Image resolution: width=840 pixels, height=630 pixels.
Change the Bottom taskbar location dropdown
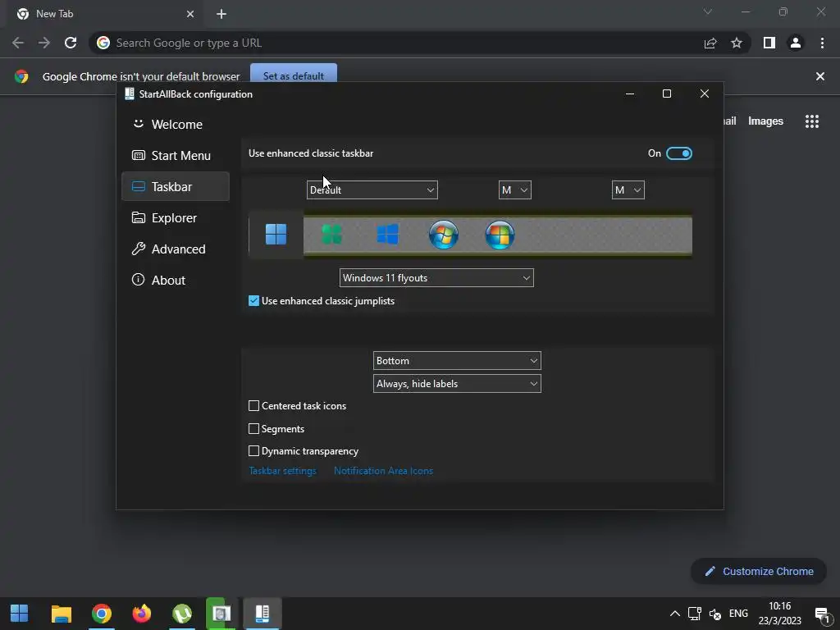pyautogui.click(x=457, y=361)
